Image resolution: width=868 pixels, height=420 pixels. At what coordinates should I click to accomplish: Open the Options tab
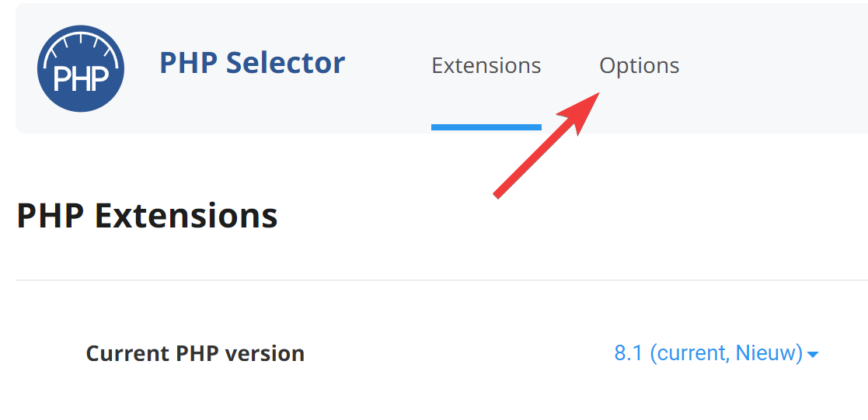coord(639,66)
